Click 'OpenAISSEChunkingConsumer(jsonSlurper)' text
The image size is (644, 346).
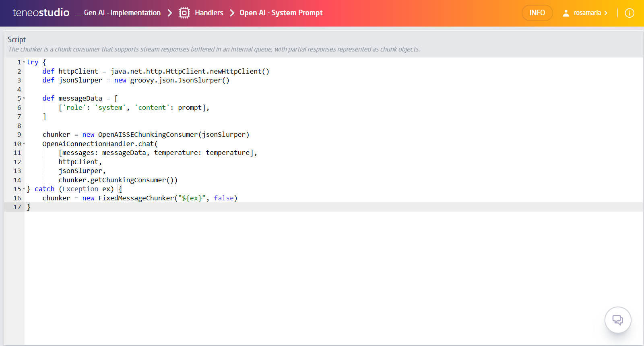174,135
